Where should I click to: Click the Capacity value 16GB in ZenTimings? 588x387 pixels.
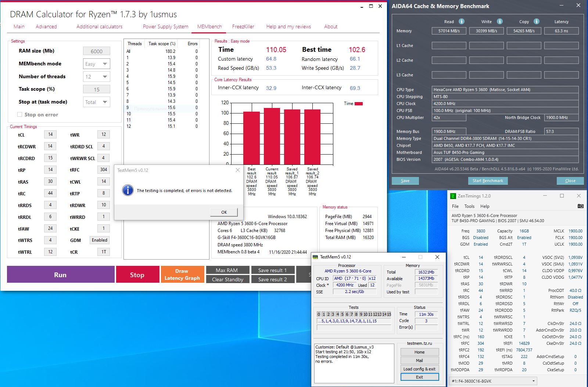pyautogui.click(x=524, y=231)
